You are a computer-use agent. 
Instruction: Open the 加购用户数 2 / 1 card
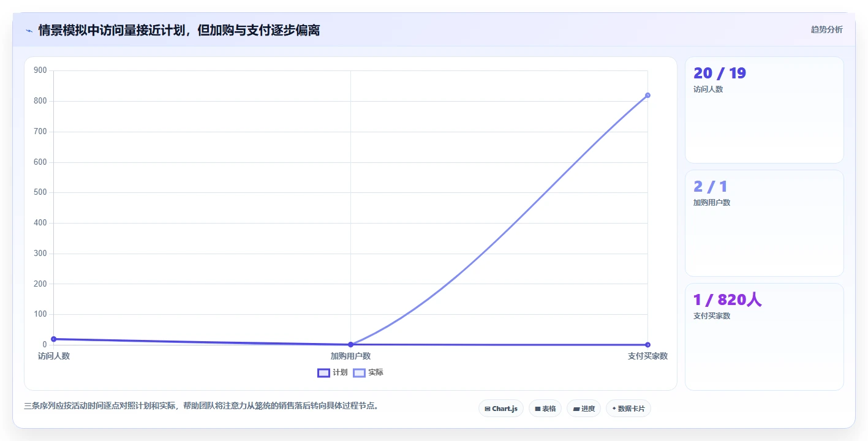pos(764,224)
